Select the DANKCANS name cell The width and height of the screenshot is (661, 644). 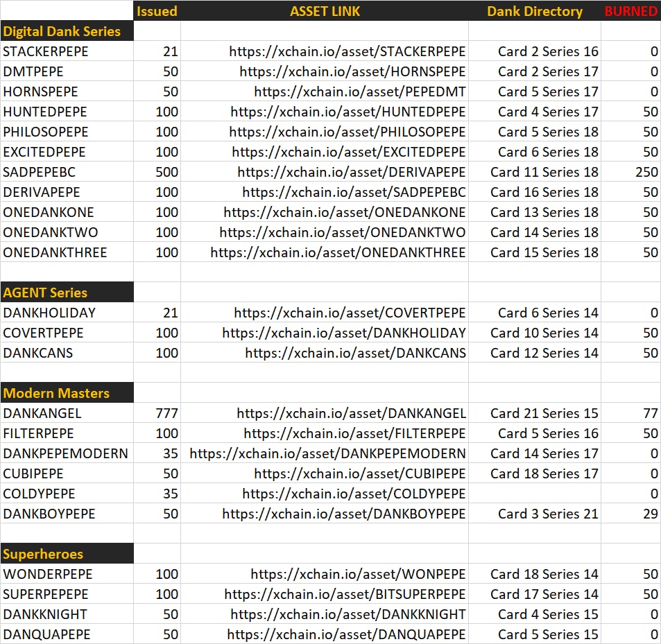tap(67, 353)
